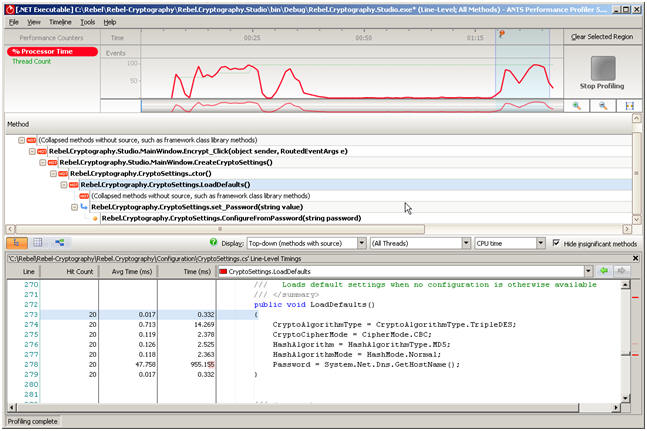Switch to call tree view icon
Screen dimensions: 647x431
click(17, 243)
